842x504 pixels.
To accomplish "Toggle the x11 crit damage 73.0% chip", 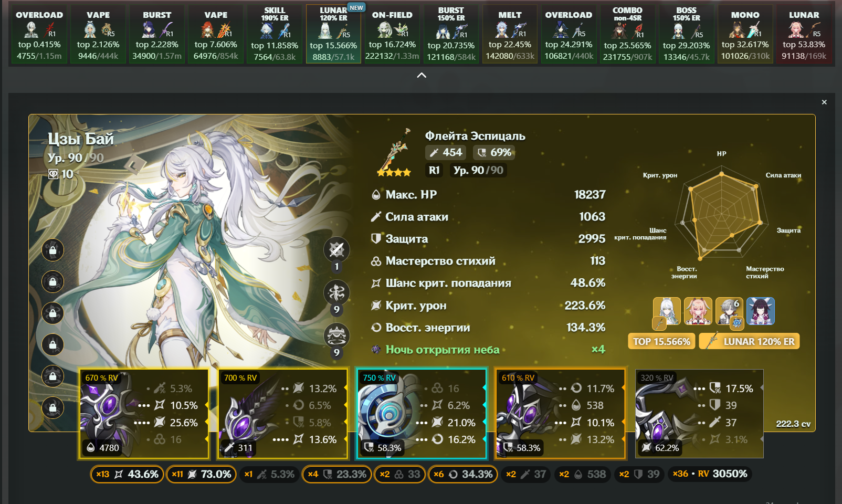I will pos(201,474).
